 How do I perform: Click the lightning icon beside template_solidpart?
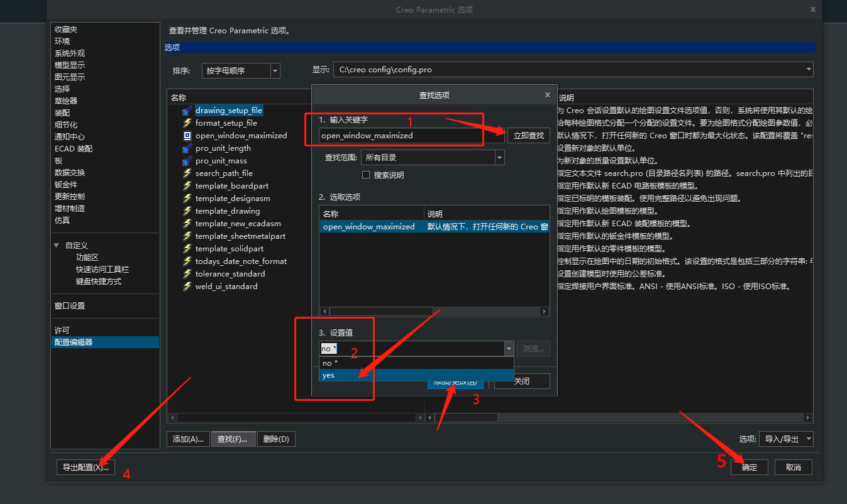[x=187, y=249]
